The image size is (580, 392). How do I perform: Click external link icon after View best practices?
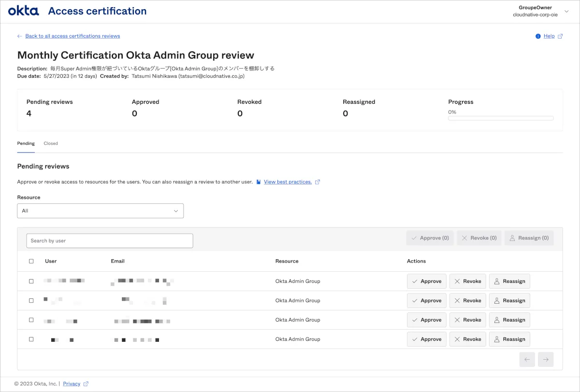(x=318, y=182)
